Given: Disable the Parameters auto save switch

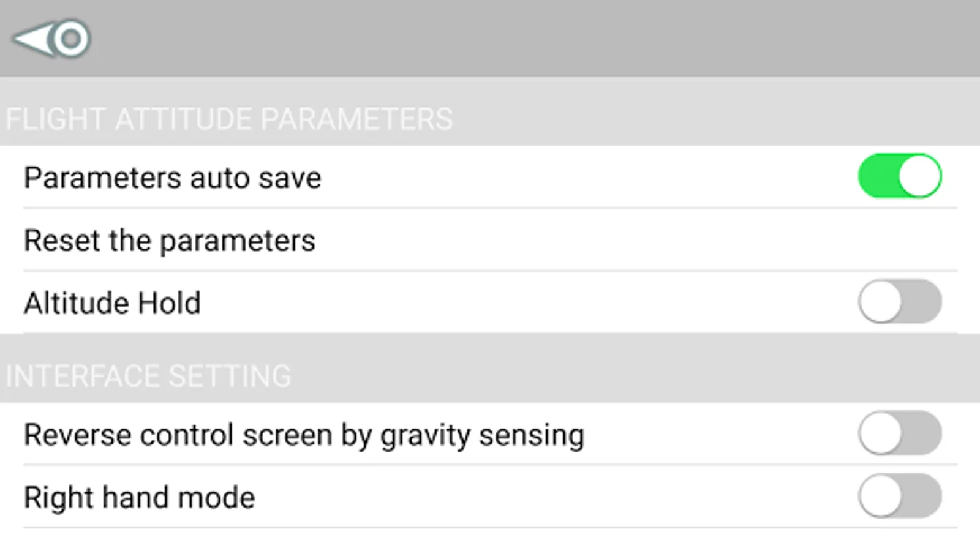Looking at the screenshot, I should [x=899, y=176].
